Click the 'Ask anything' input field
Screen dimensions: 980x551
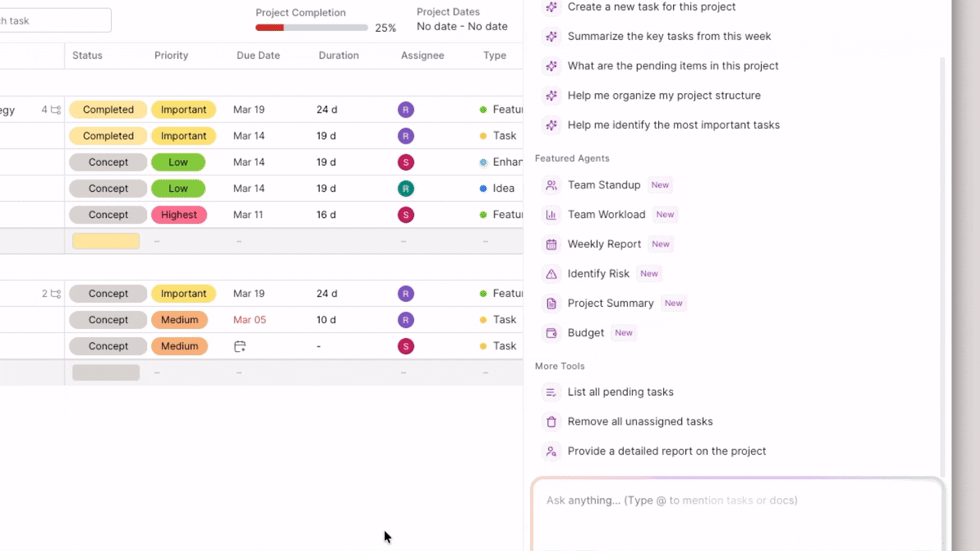(735, 500)
